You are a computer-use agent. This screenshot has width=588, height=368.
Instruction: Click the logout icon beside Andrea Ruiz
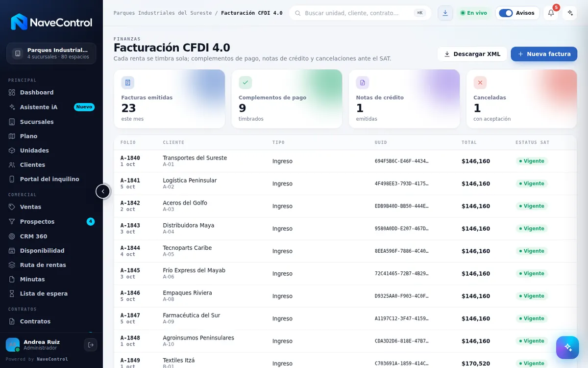(91, 345)
